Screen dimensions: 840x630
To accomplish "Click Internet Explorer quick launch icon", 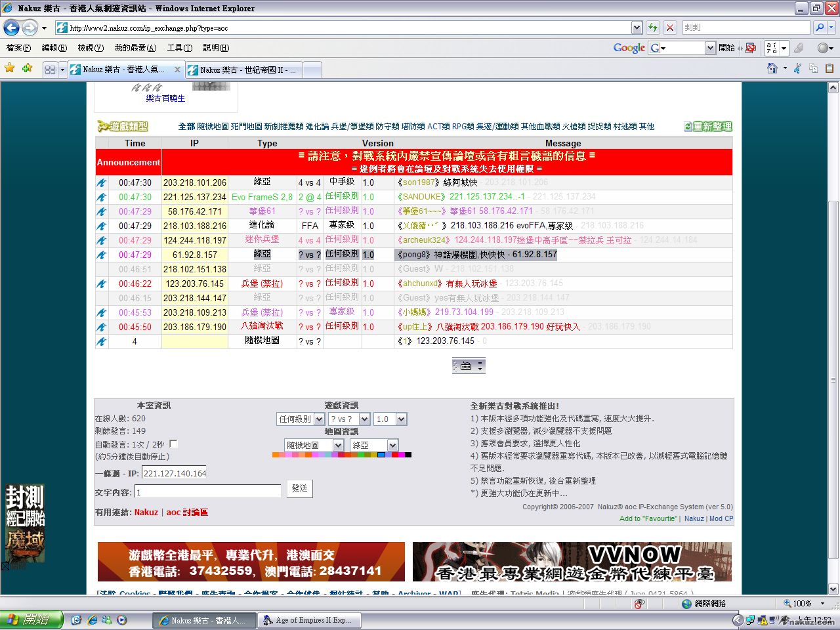I will tap(92, 619).
